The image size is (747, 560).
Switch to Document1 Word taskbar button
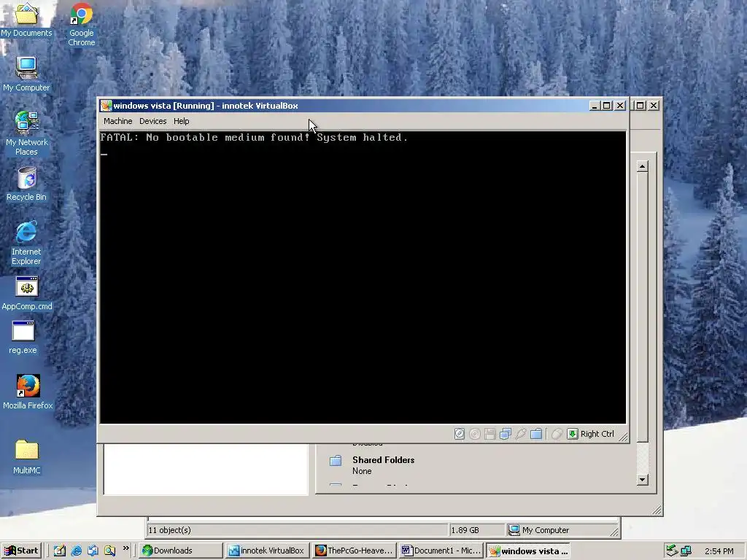pyautogui.click(x=441, y=551)
